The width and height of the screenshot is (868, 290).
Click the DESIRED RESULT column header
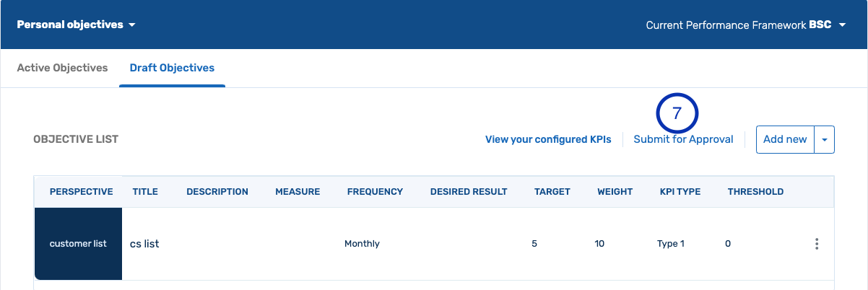pyautogui.click(x=469, y=192)
